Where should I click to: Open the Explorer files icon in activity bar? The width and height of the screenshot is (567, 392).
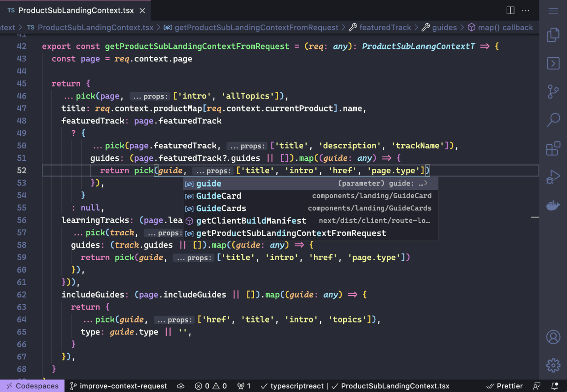[x=553, y=35]
